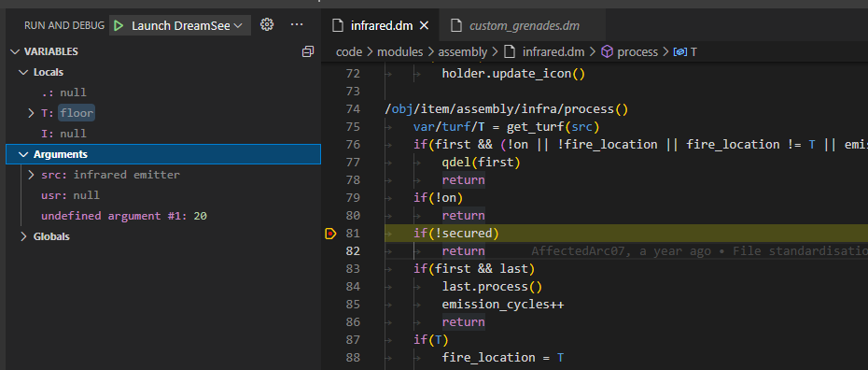Select 'undefined argument #1: 20' row
Screen dimensions: 868x370
pyautogui.click(x=163, y=216)
